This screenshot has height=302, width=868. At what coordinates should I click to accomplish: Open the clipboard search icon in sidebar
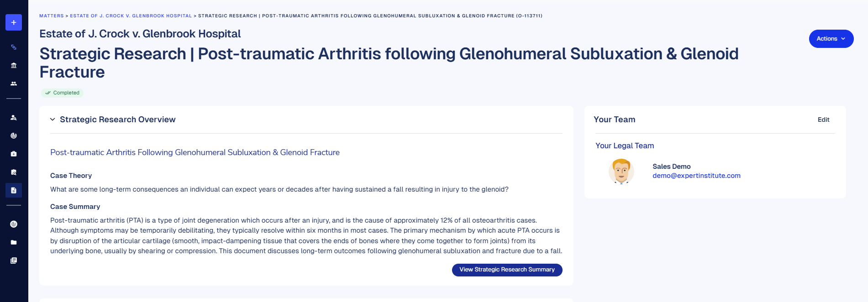(14, 172)
